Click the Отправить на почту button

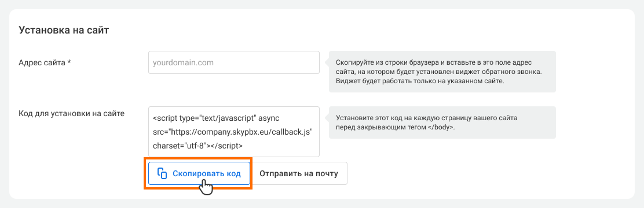[x=299, y=173]
